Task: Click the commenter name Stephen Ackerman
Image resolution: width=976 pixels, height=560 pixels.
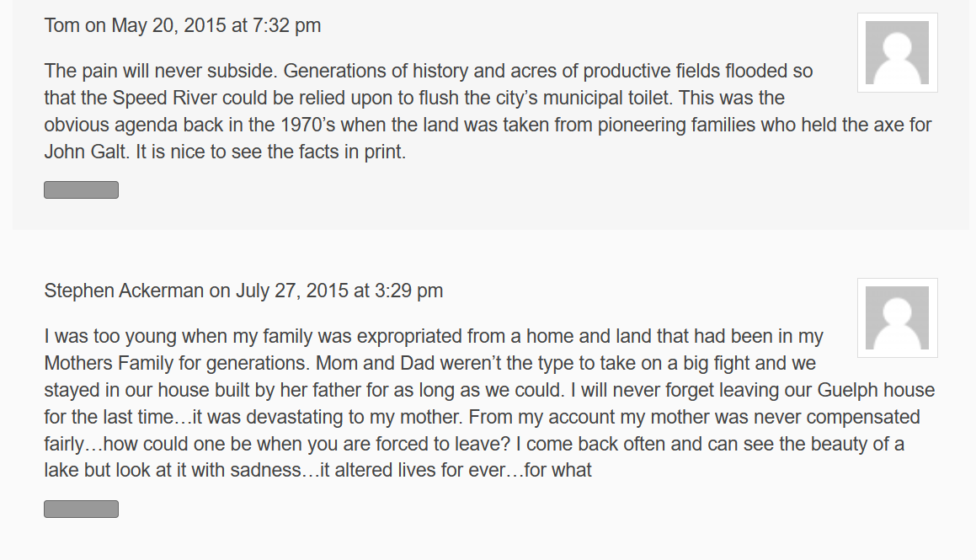Action: tap(124, 291)
